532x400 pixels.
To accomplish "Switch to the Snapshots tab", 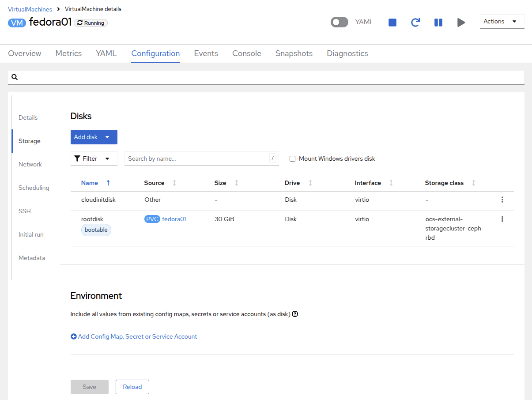I will 294,53.
